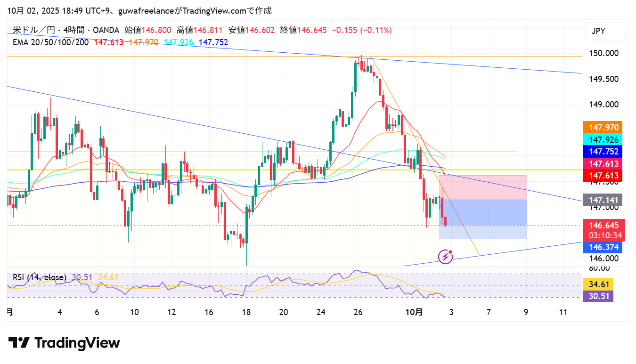Screen dimensions: 636x364
Task: Select the blue 146.374 target price label
Action: tap(603, 247)
